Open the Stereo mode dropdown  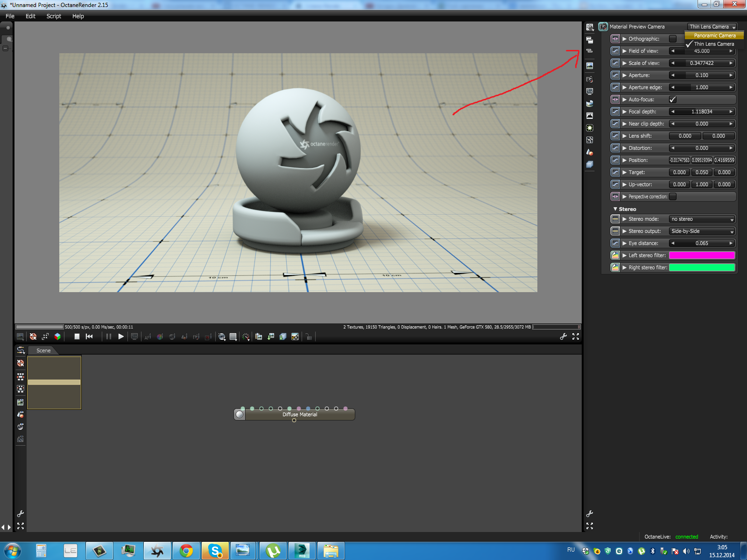tap(702, 219)
